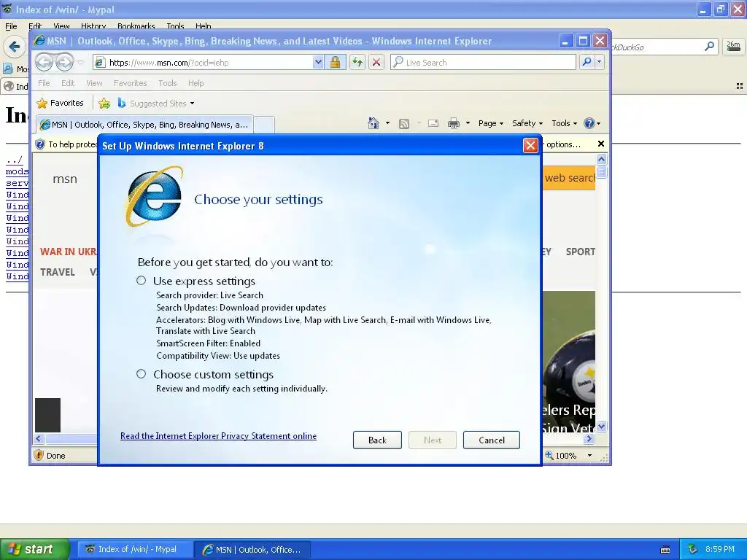Click the IE stop loading icon
This screenshot has width=747, height=560.
coord(376,63)
